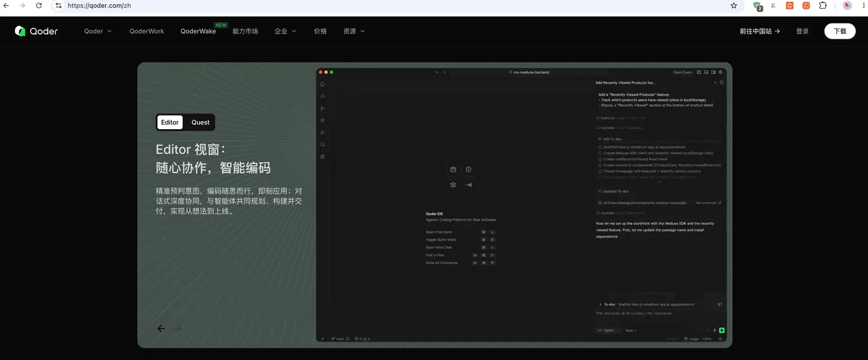The image size is (868, 360).
Task: Toggle the bottom panel layout icon in the IDE
Action: pos(706,72)
